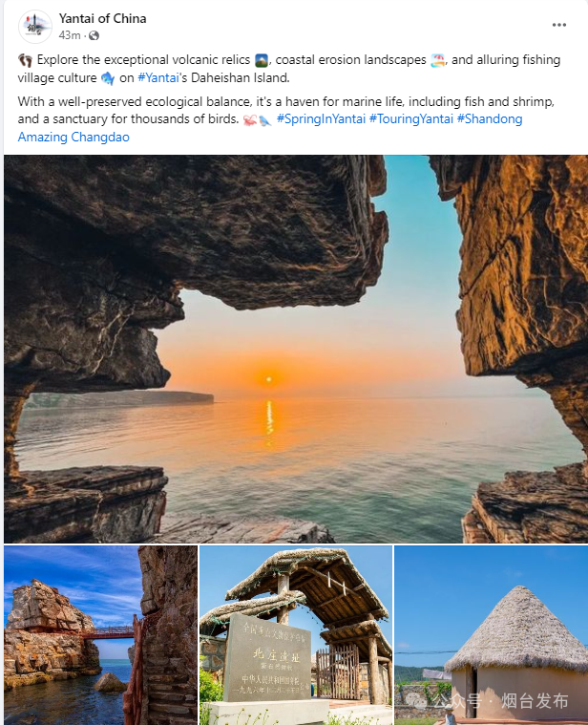Open the stone monument gate photo
Viewport: 588px width, 725px height.
[296, 635]
